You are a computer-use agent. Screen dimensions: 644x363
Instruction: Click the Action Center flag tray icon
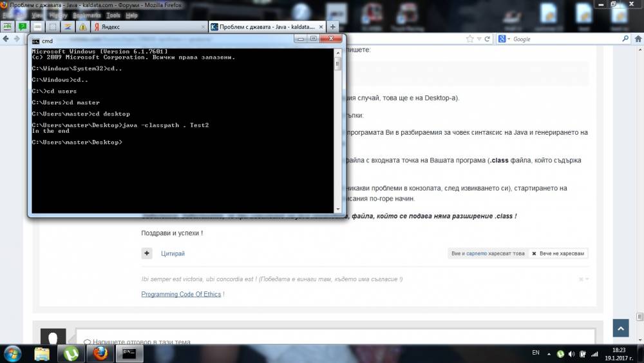pyautogui.click(x=582, y=354)
